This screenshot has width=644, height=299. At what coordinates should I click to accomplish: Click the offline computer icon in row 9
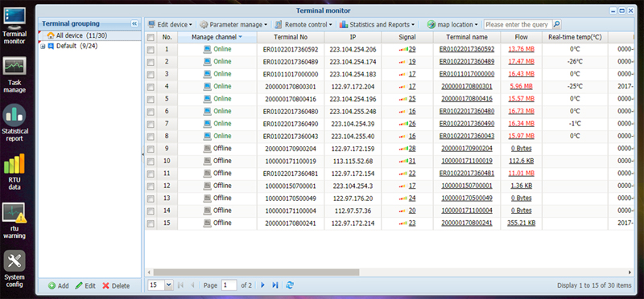point(208,149)
